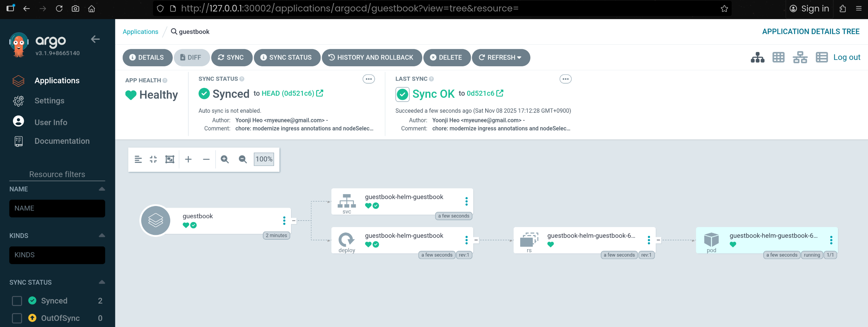
Task: Open the browser home page icon
Action: click(91, 8)
